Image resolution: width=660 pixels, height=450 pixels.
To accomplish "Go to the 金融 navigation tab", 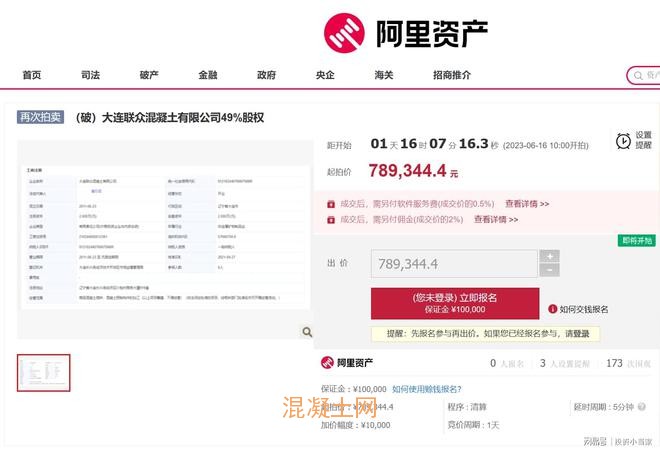I will coord(207,76).
